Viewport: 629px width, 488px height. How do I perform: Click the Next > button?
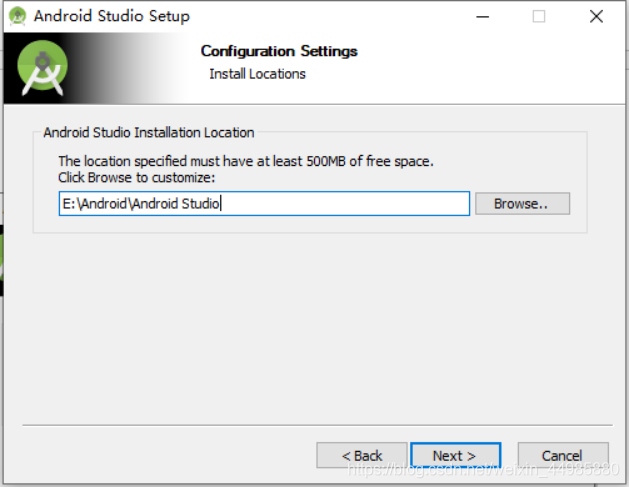tap(456, 456)
